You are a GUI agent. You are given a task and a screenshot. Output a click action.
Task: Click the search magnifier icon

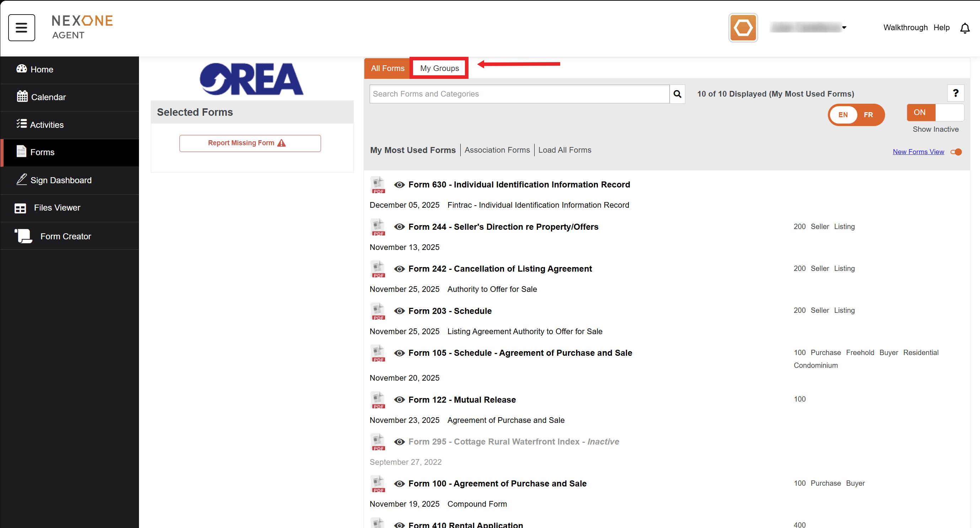(677, 94)
